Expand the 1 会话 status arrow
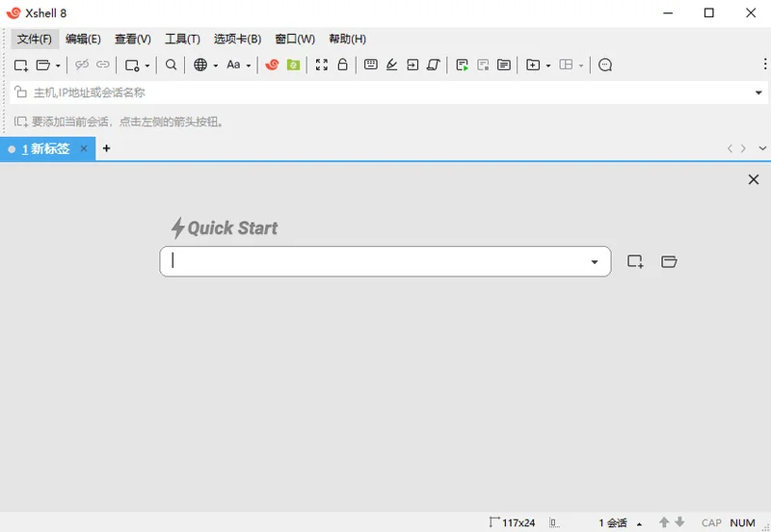Viewport: 771px width, 532px height. tap(639, 523)
